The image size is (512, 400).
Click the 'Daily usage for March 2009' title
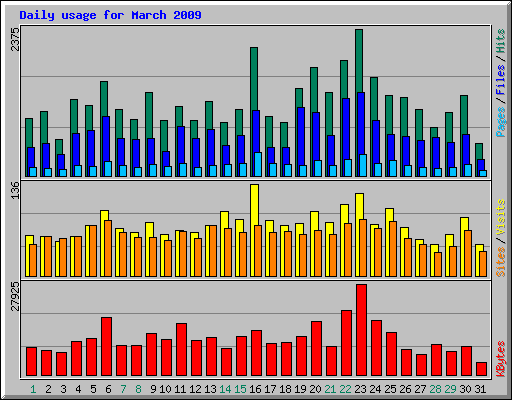(x=110, y=15)
